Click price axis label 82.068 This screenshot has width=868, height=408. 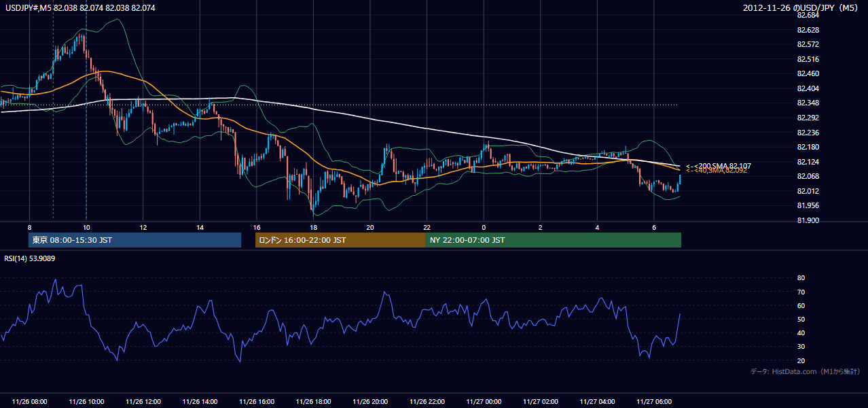click(x=808, y=176)
